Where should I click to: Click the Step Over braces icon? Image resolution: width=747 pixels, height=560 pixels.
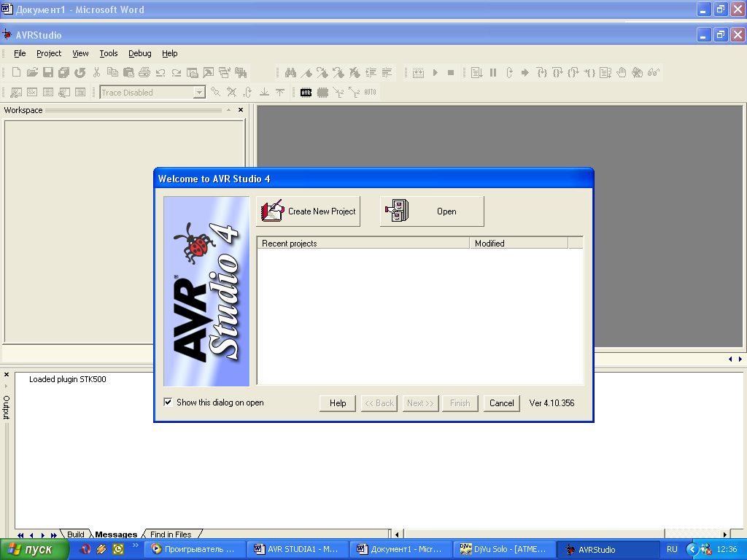pos(557,72)
